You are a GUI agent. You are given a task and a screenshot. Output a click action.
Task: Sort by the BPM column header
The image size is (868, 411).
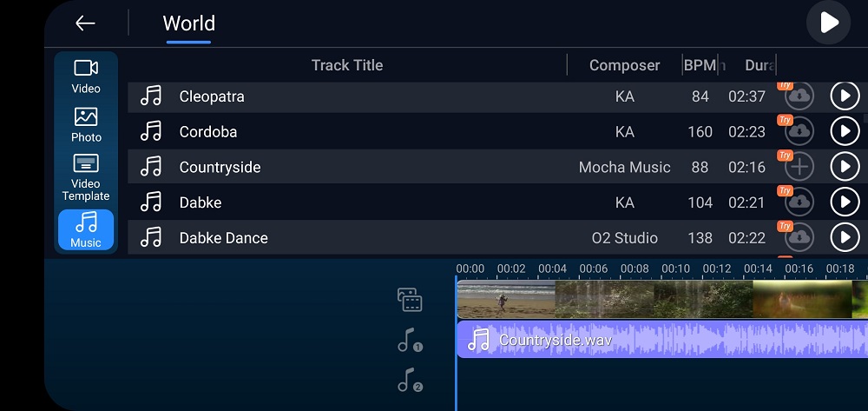pos(700,65)
